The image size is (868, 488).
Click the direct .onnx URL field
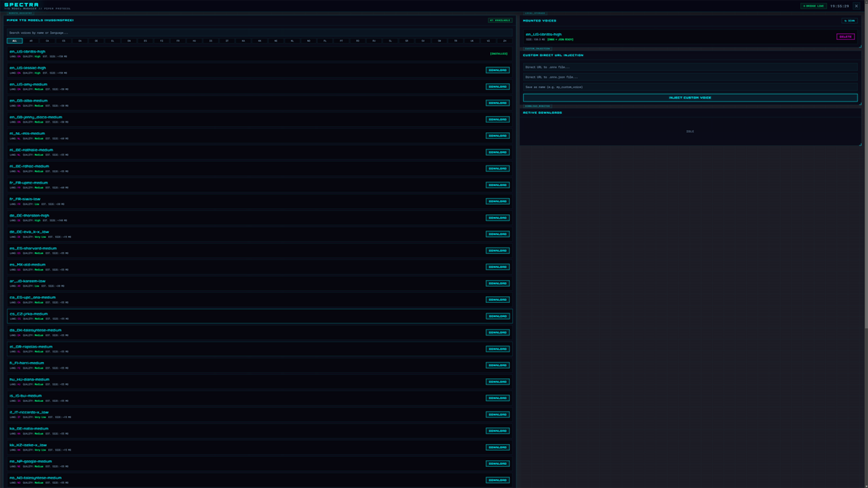[x=690, y=67]
